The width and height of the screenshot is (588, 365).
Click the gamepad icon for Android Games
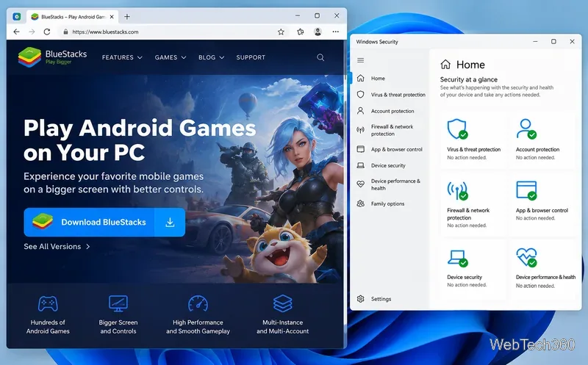point(48,303)
